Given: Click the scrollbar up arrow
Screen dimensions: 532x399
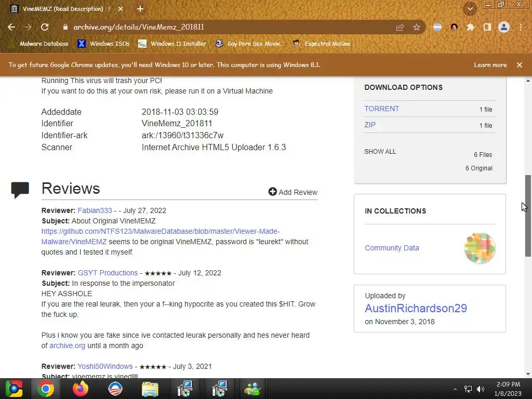Looking at the screenshot, I should pos(528,81).
